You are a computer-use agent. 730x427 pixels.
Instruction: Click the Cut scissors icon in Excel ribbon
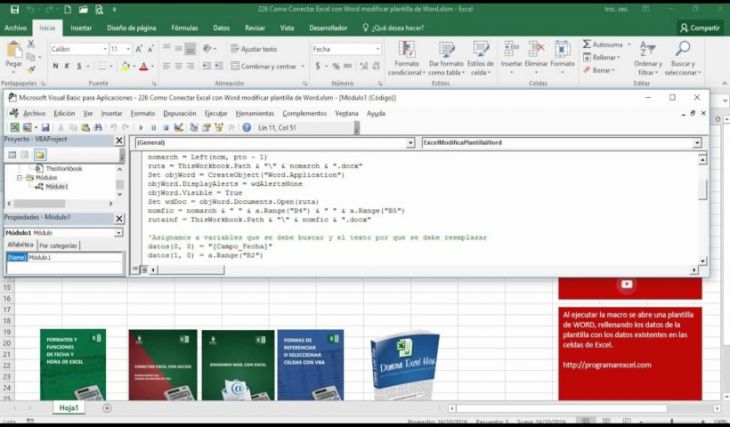31,44
